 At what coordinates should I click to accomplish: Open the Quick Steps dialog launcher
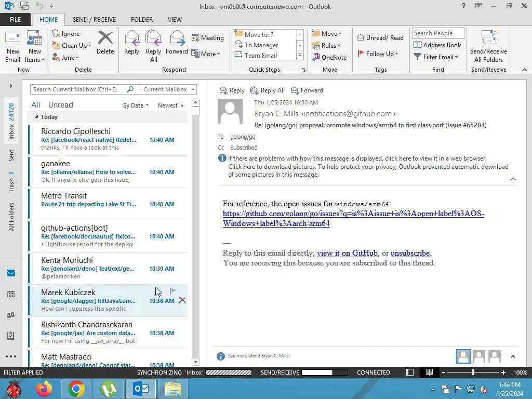click(303, 70)
